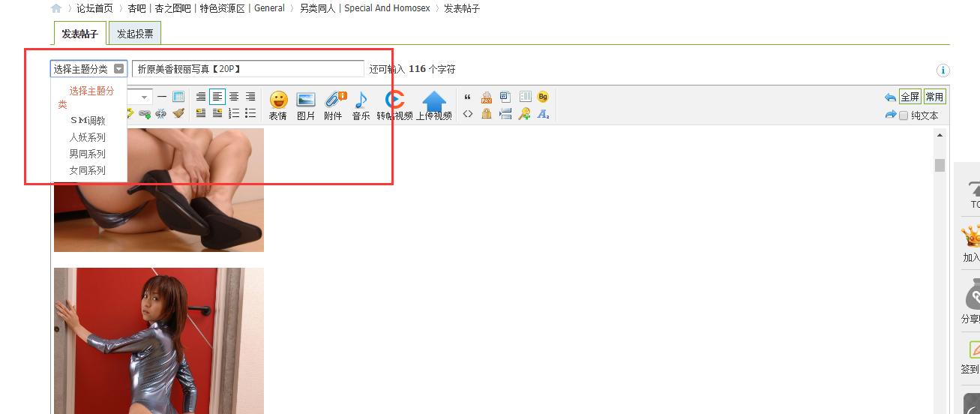
Task: Click the post title input field
Action: 248,69
